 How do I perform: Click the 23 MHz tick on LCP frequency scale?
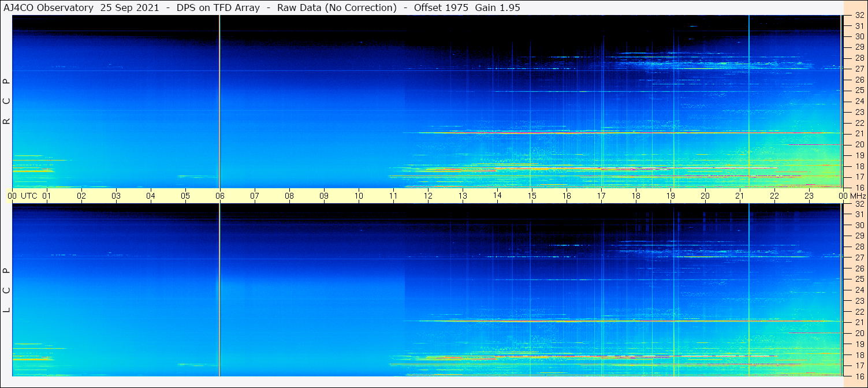(x=859, y=301)
